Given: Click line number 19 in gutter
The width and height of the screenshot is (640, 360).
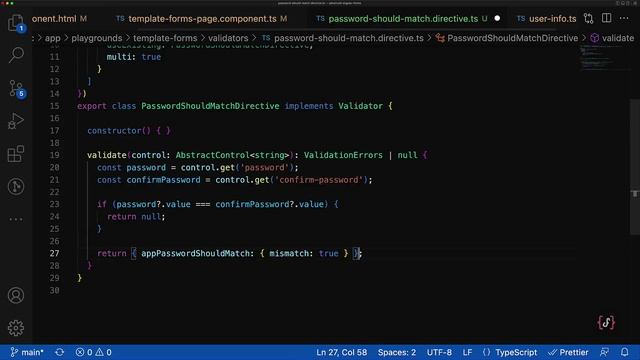Looking at the screenshot, I should [x=54, y=155].
